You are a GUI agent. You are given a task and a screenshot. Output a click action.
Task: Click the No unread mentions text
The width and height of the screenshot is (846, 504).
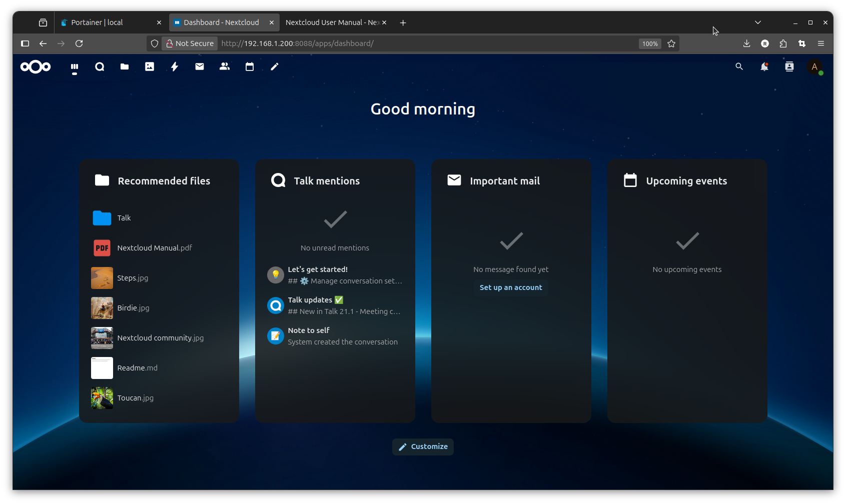(335, 248)
